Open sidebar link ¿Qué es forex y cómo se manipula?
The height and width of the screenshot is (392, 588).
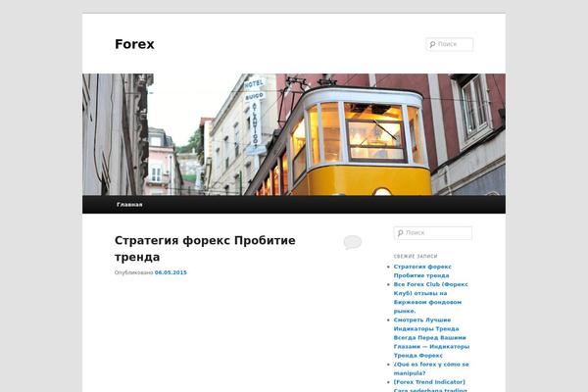(431, 368)
